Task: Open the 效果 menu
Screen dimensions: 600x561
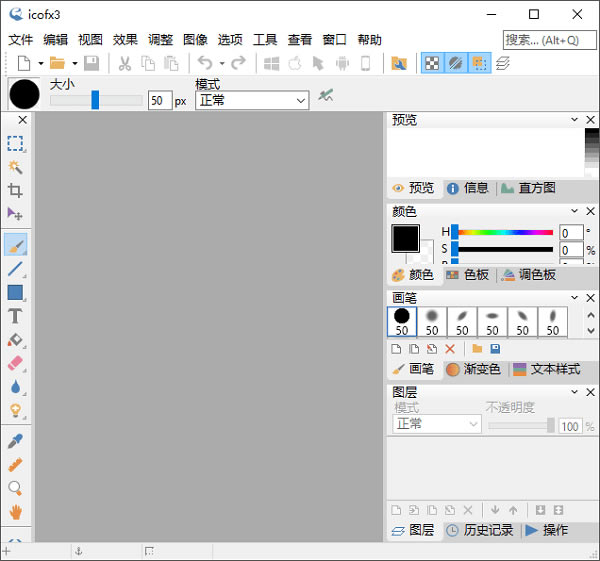Action: click(x=125, y=40)
